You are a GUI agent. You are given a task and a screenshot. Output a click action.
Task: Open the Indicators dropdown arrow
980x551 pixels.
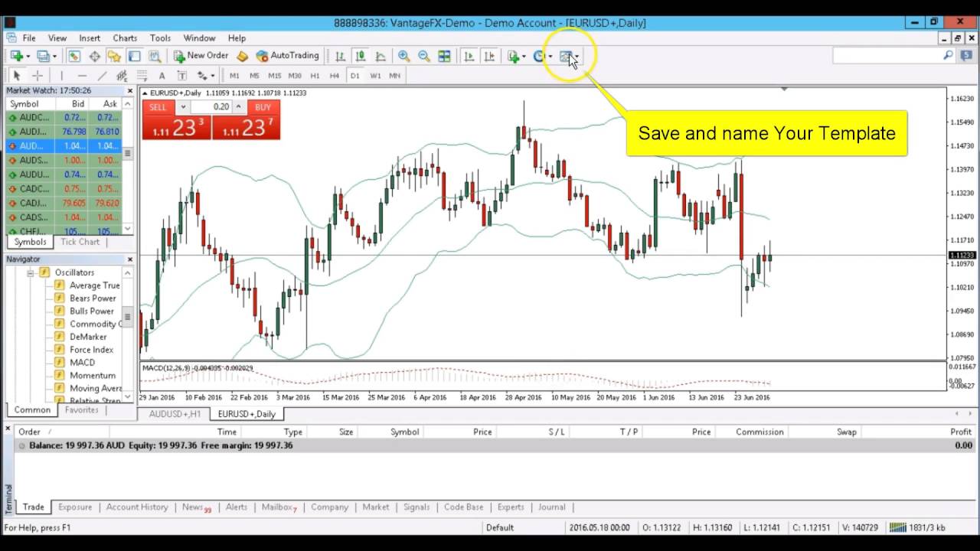tap(524, 56)
